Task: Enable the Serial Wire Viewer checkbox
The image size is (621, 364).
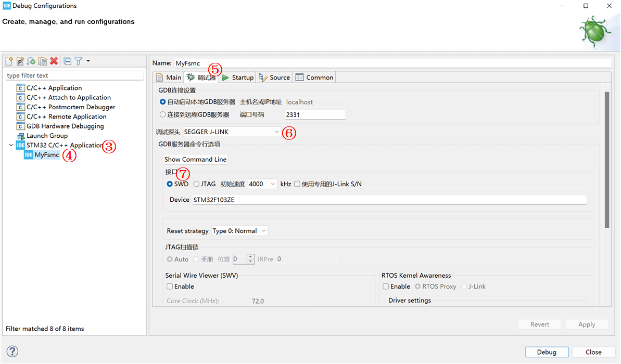Action: coord(170,287)
